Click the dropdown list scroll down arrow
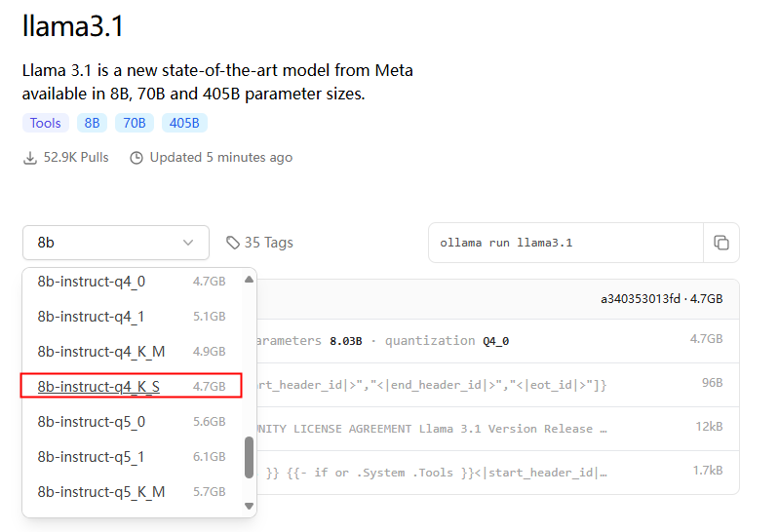The width and height of the screenshot is (779, 532). [x=249, y=506]
